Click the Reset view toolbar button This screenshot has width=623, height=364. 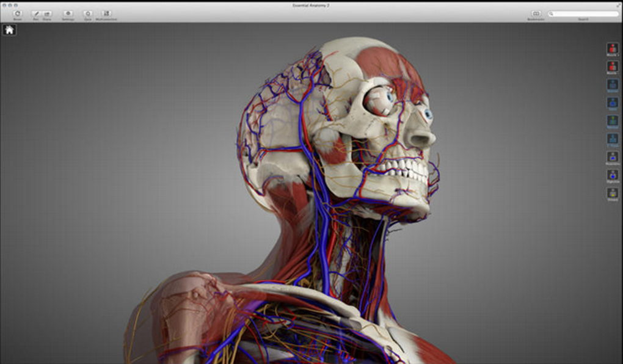point(18,14)
